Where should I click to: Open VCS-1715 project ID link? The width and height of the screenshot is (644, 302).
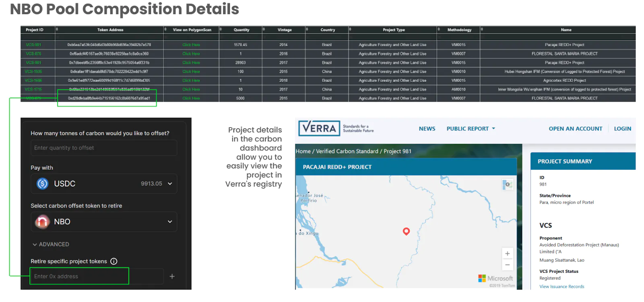coord(33,89)
